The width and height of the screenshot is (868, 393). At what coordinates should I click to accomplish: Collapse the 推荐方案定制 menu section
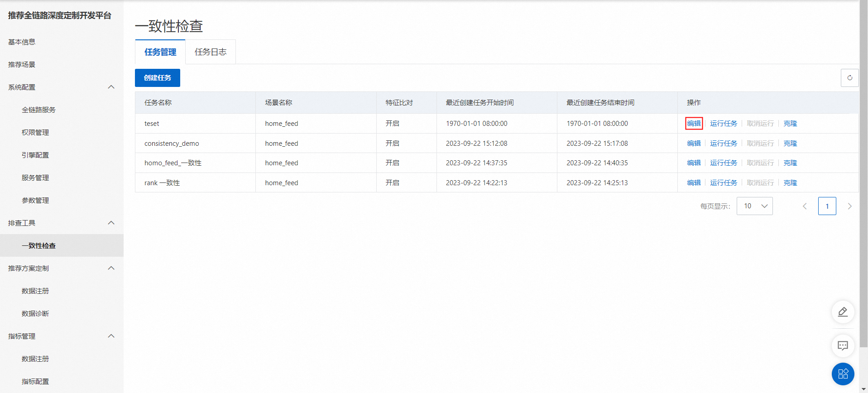[x=111, y=268]
